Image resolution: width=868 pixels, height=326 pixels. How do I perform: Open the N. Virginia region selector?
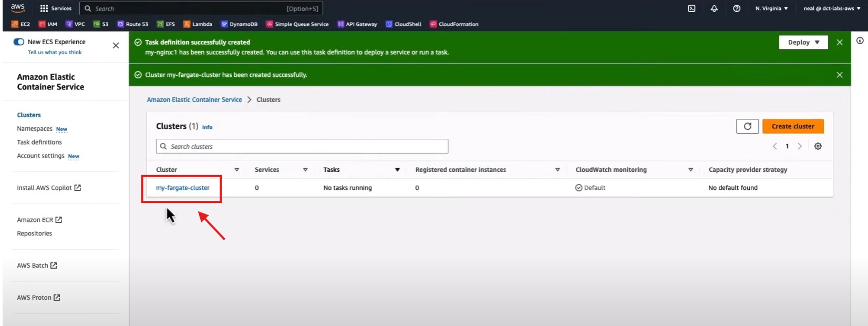pos(771,8)
